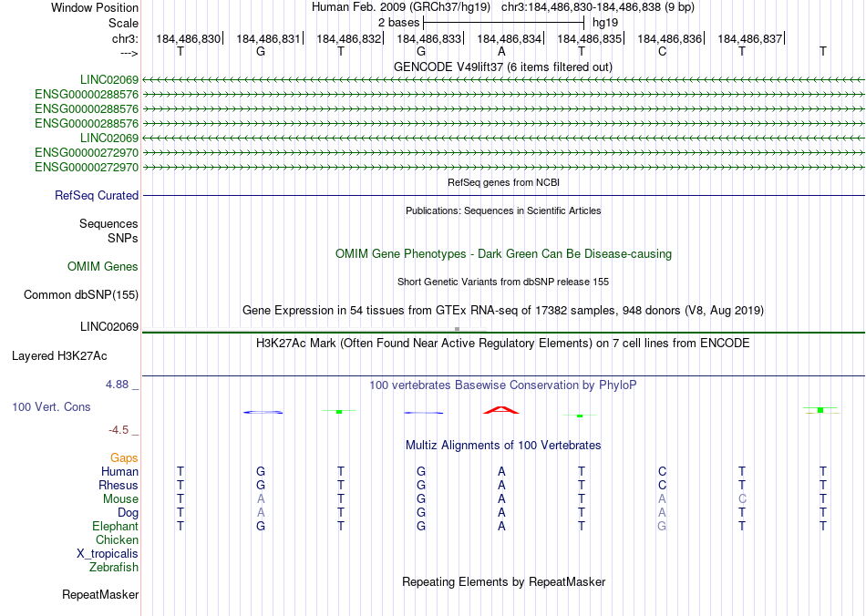The width and height of the screenshot is (866, 616).
Task: Click the OMIM Genes track label
Action: (x=103, y=267)
